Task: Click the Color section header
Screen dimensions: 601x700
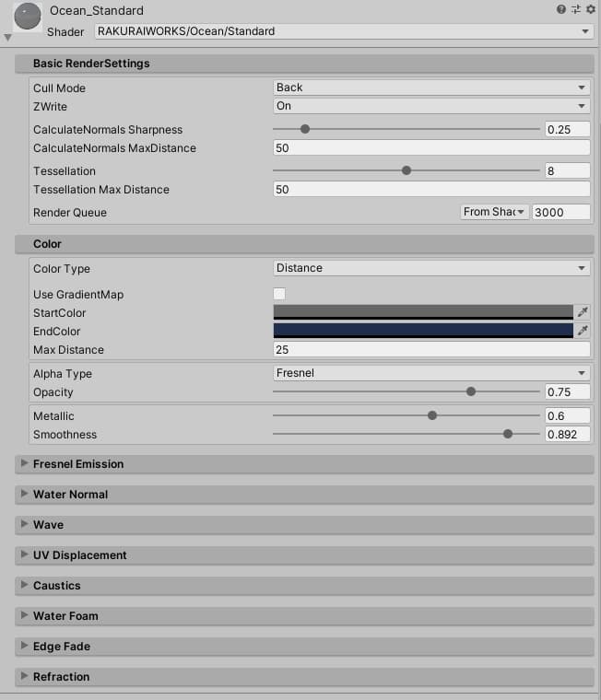Action: (304, 244)
